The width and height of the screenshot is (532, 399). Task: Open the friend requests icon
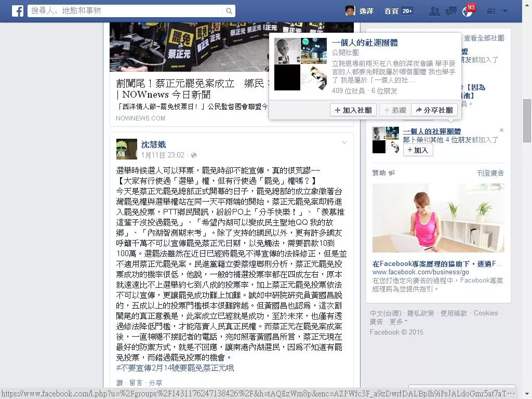434,11
